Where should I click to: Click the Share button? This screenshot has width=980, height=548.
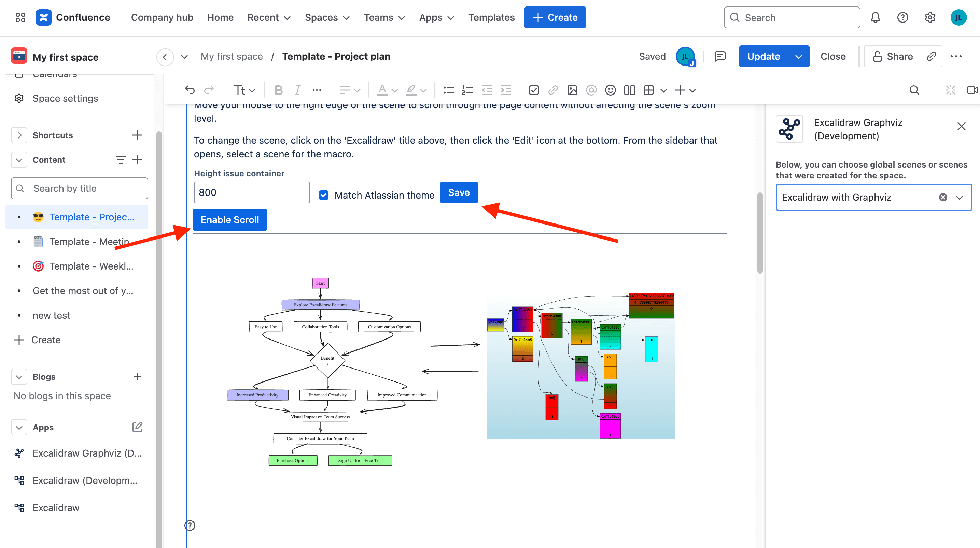[x=892, y=56]
